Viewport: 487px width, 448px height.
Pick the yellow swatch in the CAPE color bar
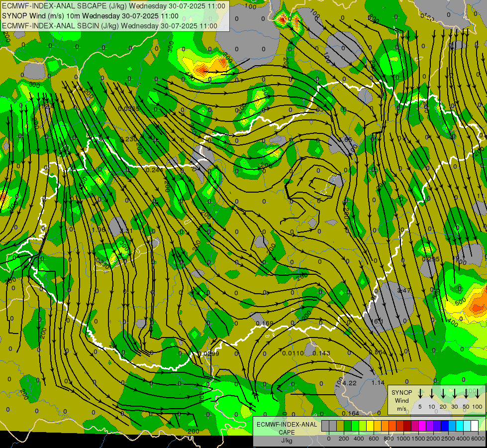coord(370,426)
